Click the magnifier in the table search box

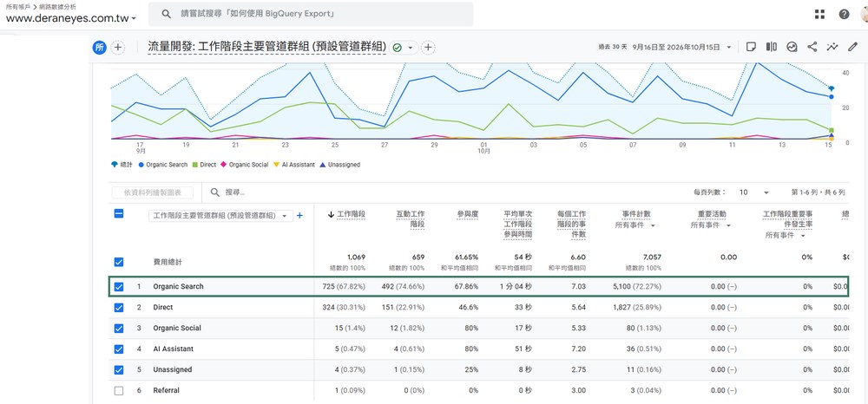pyautogui.click(x=214, y=192)
